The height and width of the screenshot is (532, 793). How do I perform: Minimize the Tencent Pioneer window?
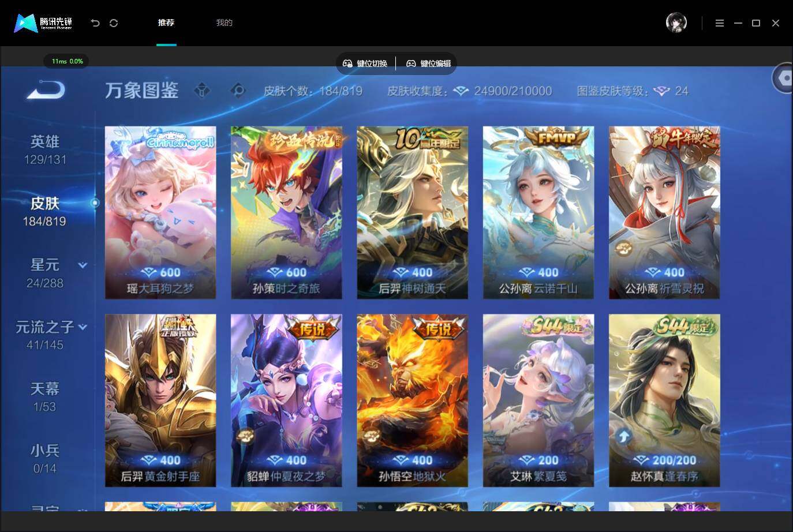click(x=738, y=23)
